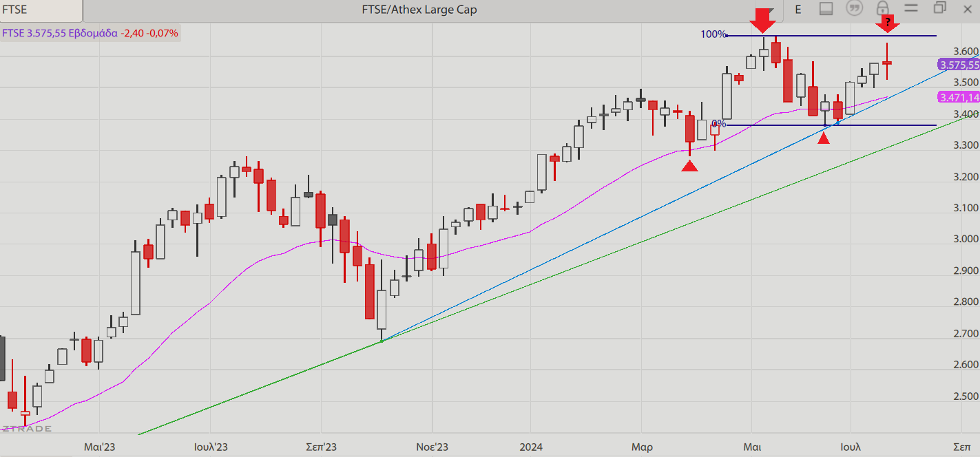Click the Μαι date label in 2024
Viewport: 980px width, 457px height.
752,447
